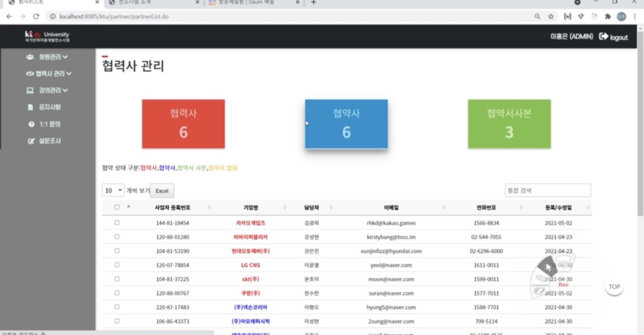The width and height of the screenshot is (644, 335).
Task: Check the row for skt(주)
Action: pos(117,279)
